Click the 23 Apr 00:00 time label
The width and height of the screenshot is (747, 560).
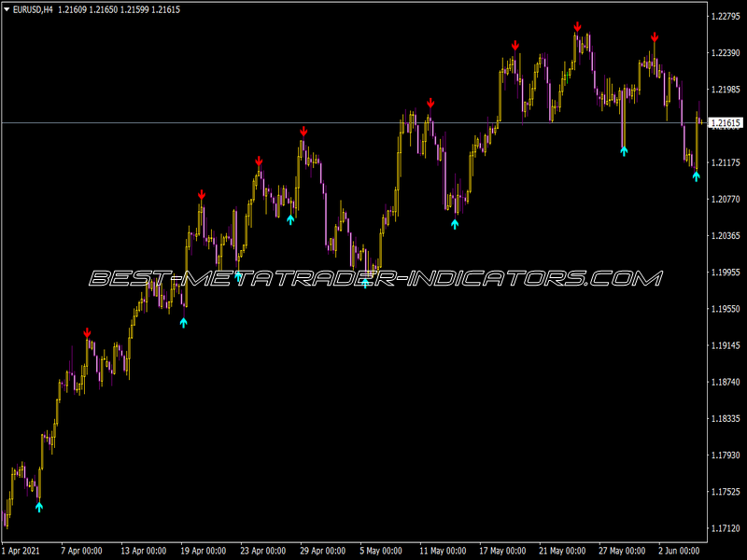point(263,551)
